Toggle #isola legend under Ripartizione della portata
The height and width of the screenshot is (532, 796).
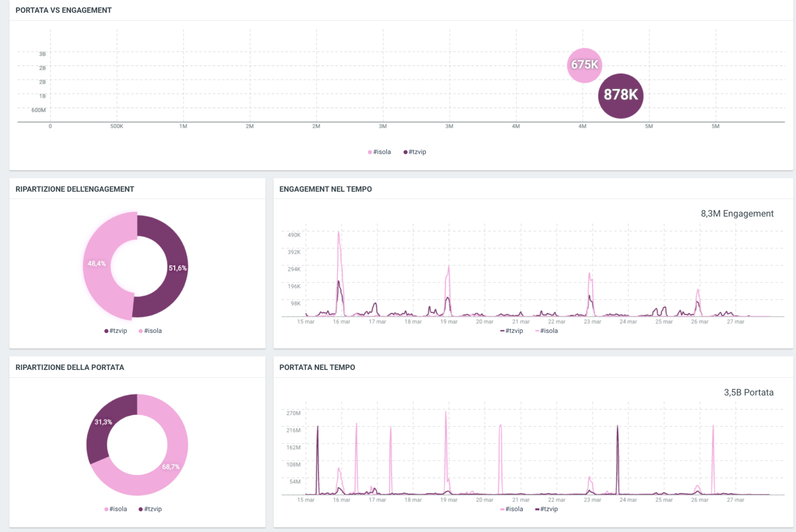pyautogui.click(x=116, y=509)
